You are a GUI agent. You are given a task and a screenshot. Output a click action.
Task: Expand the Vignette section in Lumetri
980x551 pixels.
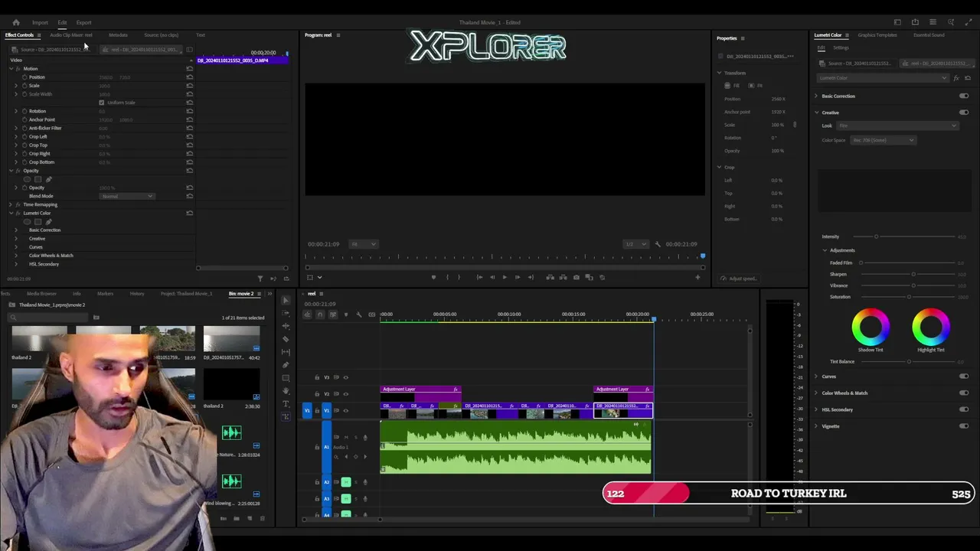(x=816, y=426)
